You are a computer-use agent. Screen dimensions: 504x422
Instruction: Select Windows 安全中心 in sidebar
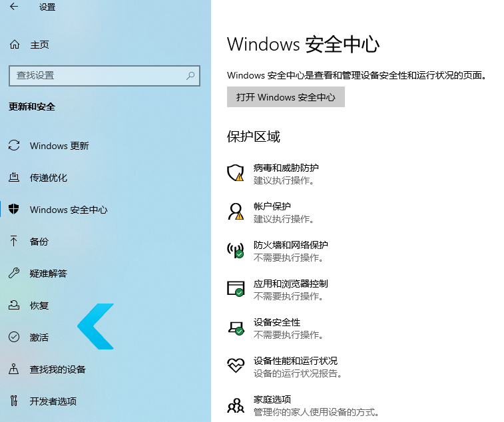tap(69, 210)
